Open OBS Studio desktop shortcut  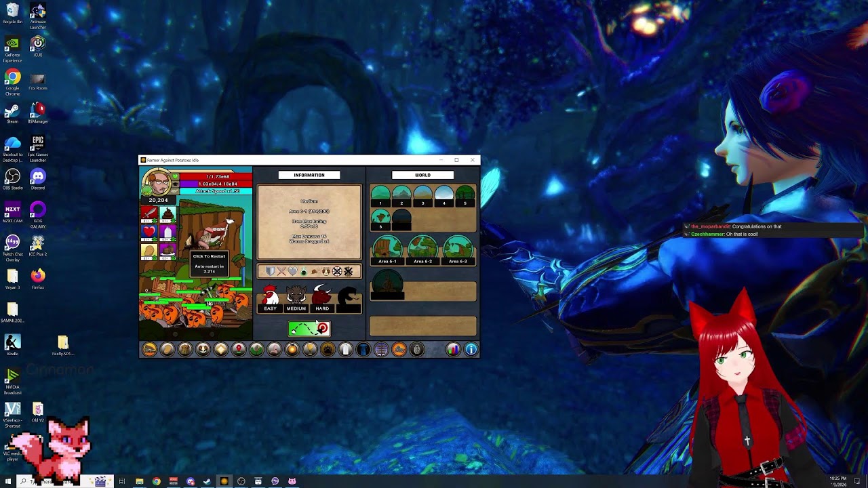(x=12, y=179)
